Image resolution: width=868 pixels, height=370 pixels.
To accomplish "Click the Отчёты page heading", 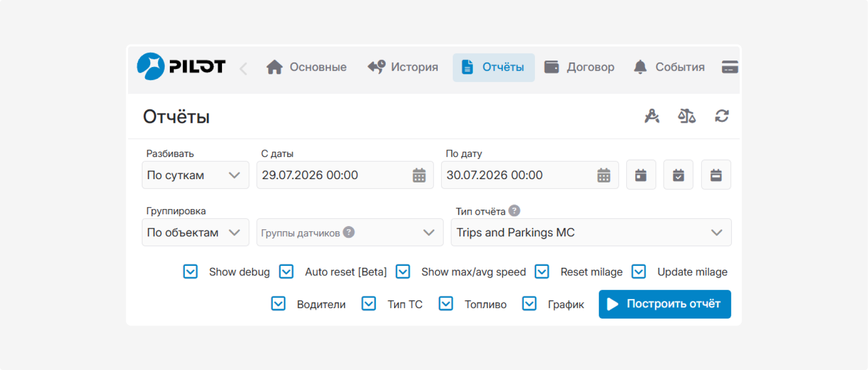I will 176,117.
